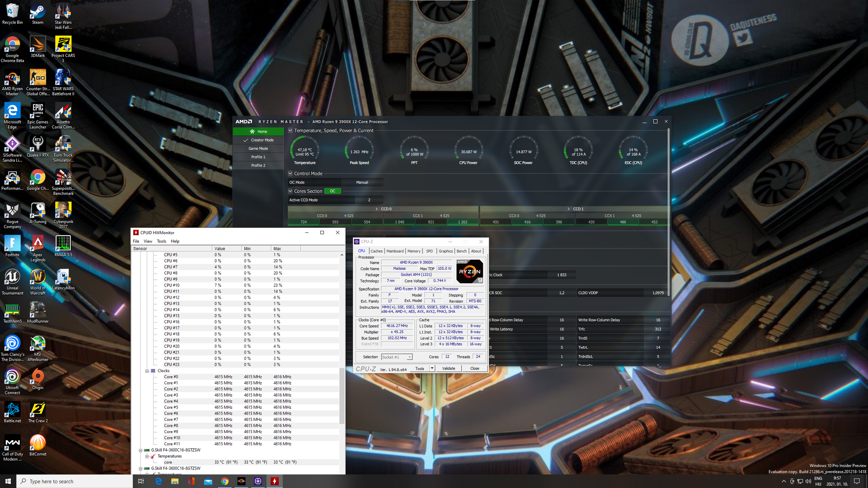The height and width of the screenshot is (488, 868).
Task: Expand the CCD 0 chevron
Action: [376, 209]
